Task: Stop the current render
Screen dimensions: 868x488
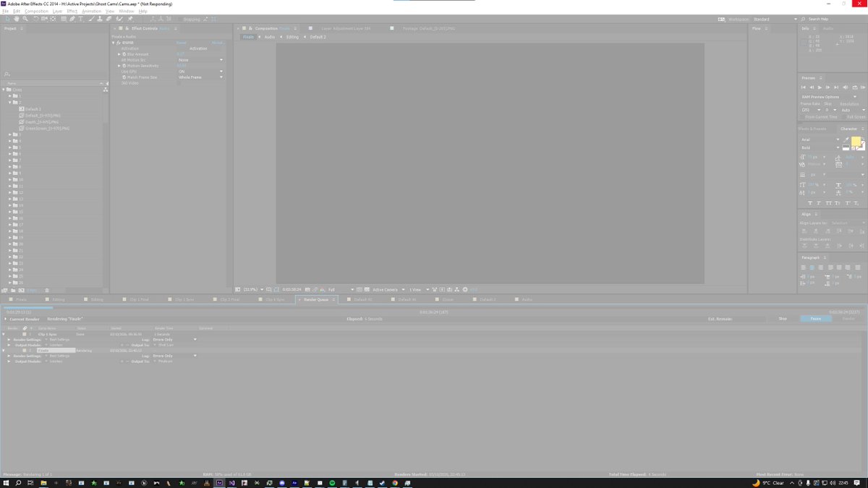Action: click(783, 319)
